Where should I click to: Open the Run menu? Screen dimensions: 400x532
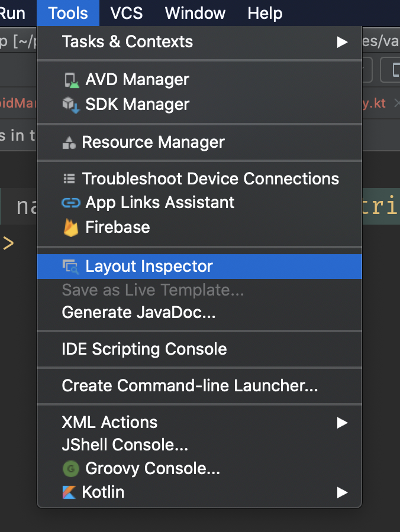12,13
